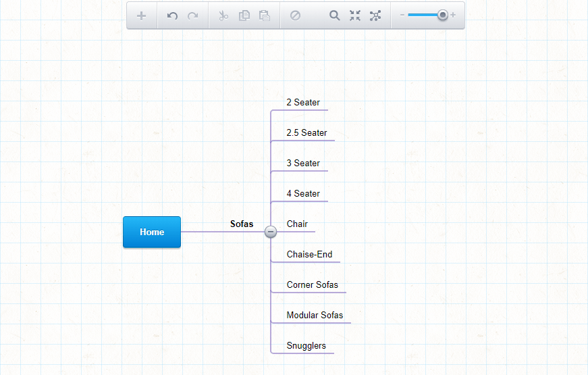Click the zoom slider handle
Image resolution: width=588 pixels, height=375 pixels.
point(443,15)
